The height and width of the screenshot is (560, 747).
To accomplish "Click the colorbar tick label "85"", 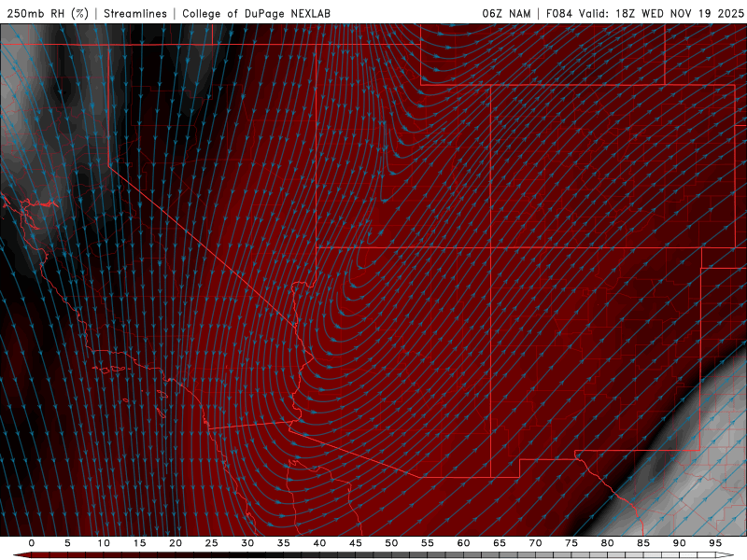I will point(643,543).
